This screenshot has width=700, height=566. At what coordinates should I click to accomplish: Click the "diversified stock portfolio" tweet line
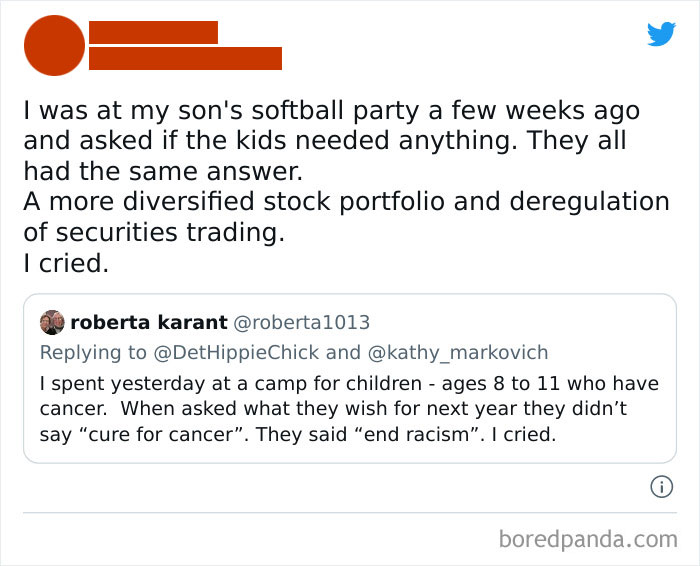click(x=345, y=202)
